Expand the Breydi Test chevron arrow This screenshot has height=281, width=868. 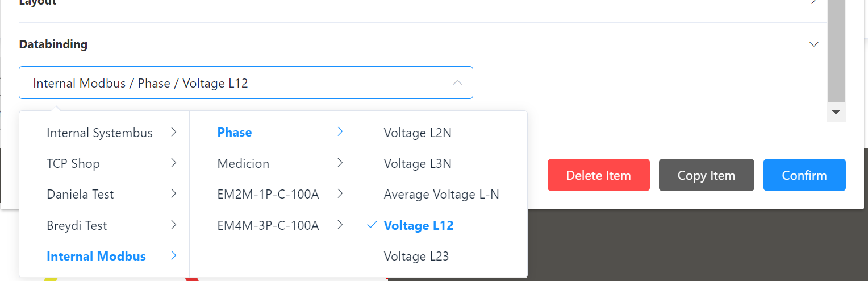tap(173, 225)
